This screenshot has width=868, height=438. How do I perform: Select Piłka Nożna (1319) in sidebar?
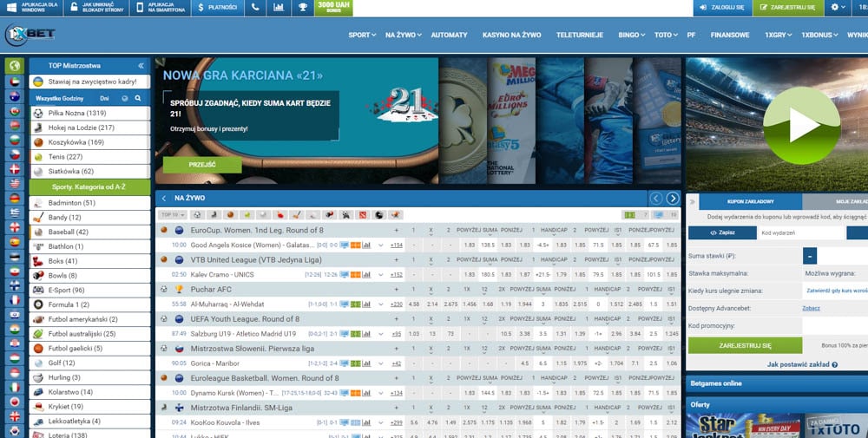(89, 114)
